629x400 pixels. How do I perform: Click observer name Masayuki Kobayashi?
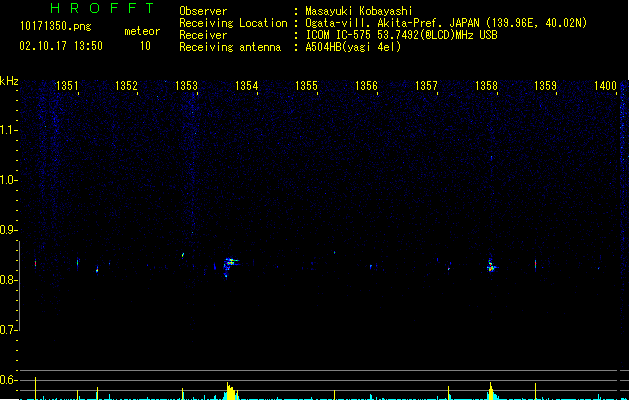click(359, 11)
